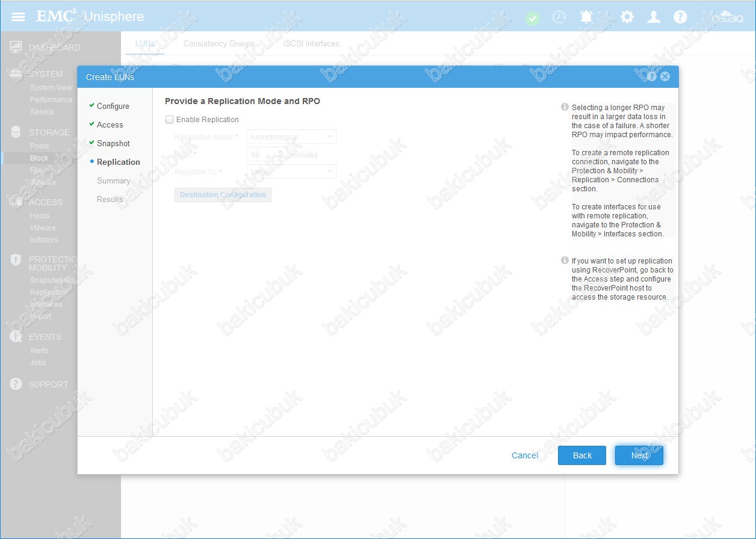Click the Next button
This screenshot has width=756, height=539.
click(x=639, y=455)
